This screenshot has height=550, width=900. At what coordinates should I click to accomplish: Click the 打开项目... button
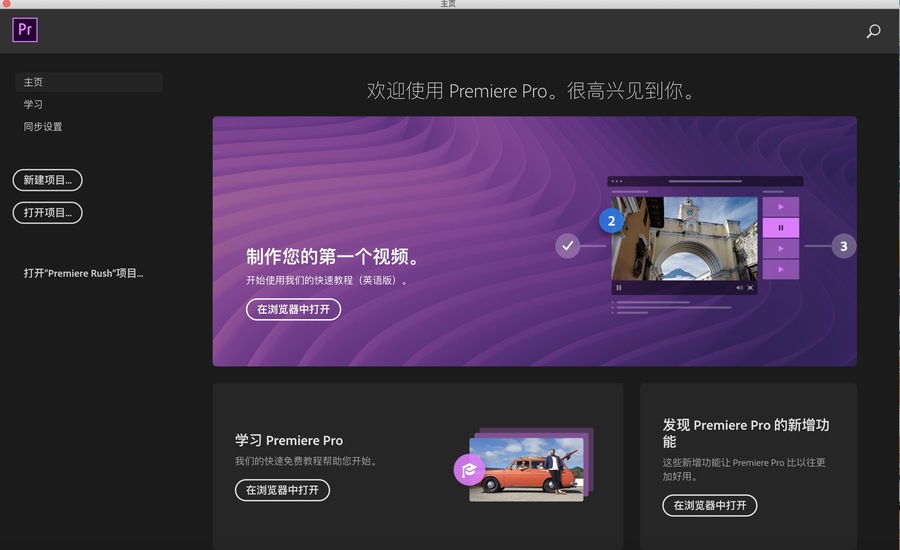click(x=48, y=213)
